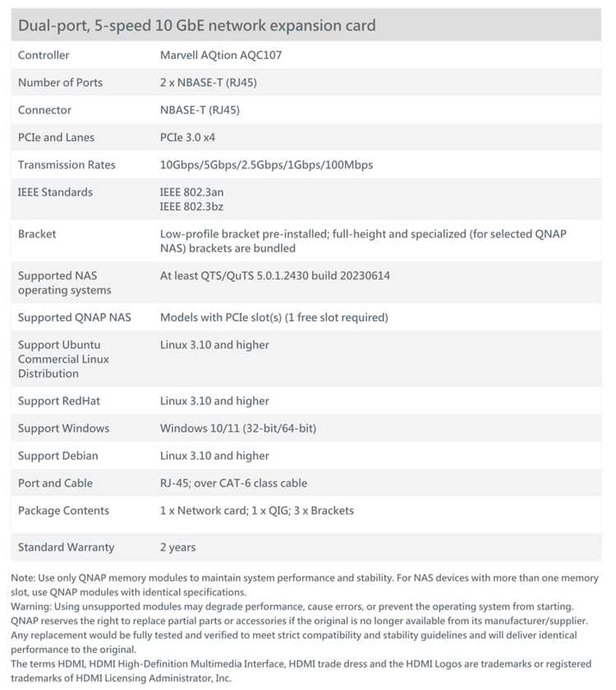
Task: Click the IEEE 802.3an standard text
Action: tap(191, 192)
